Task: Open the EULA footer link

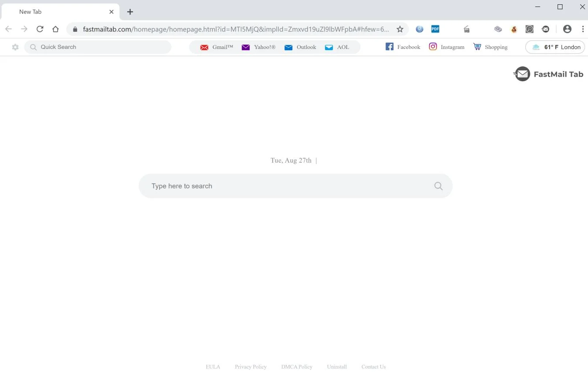Action: tap(213, 367)
